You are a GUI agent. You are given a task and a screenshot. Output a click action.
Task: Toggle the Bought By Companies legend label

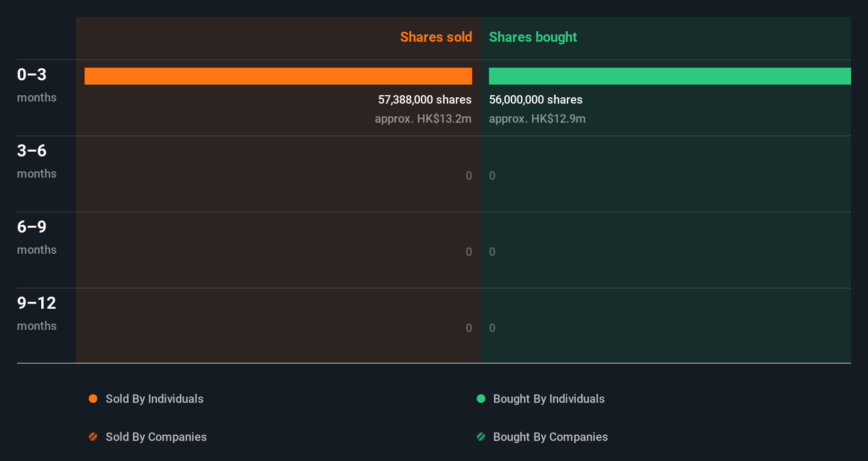(x=550, y=437)
